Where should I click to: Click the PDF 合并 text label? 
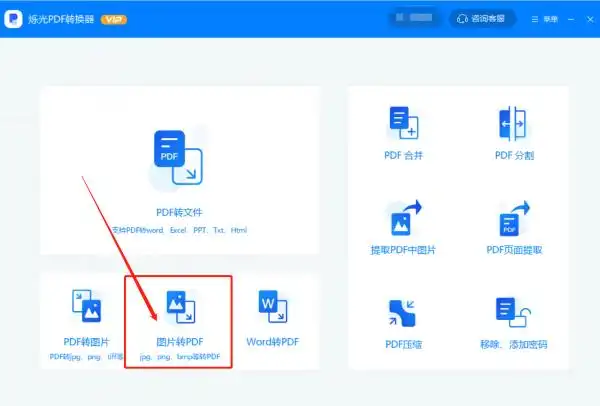tap(403, 155)
